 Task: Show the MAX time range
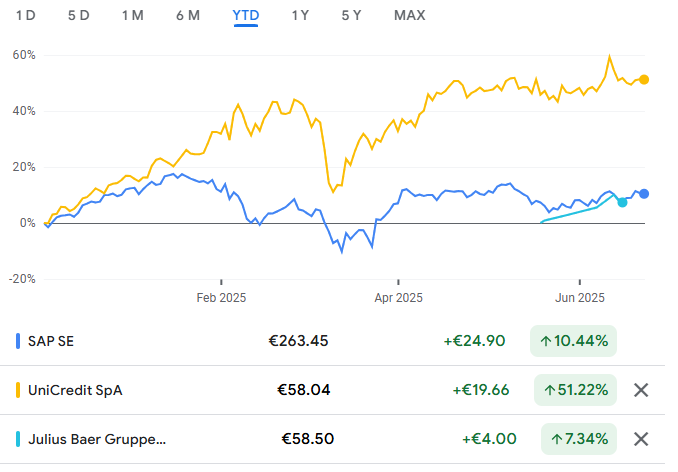(x=409, y=16)
